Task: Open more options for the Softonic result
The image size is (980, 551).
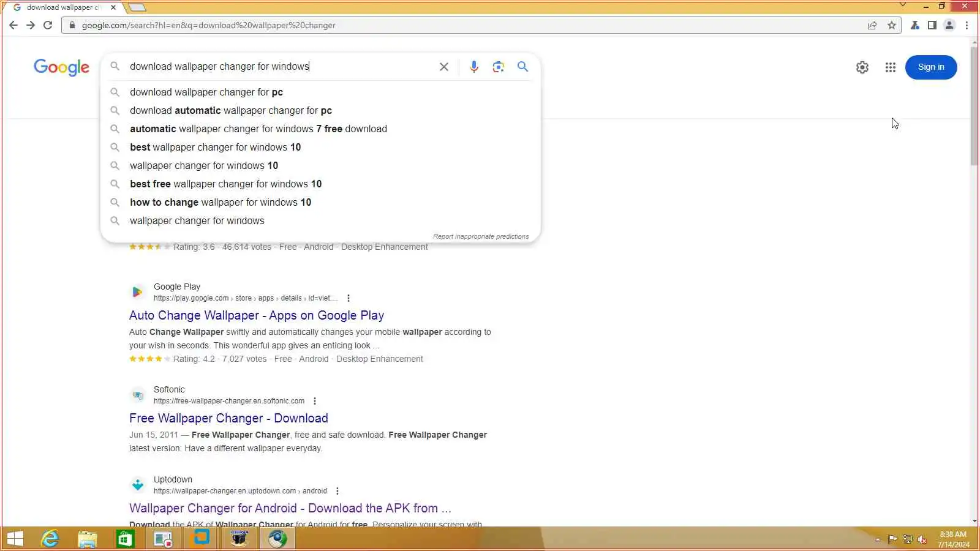Action: point(315,401)
